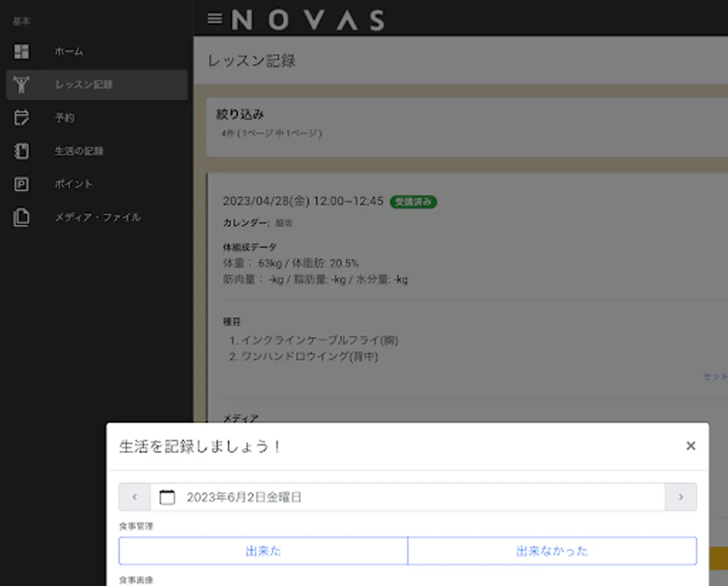
Task: Click the 体重 63kg body data line
Action: pos(291,263)
